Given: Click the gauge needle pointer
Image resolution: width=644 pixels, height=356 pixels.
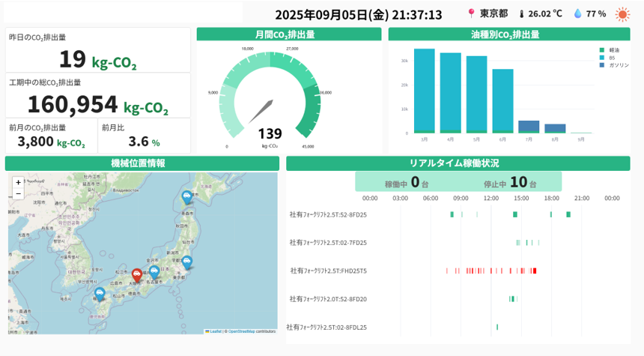Looking at the screenshot, I should click(261, 111).
